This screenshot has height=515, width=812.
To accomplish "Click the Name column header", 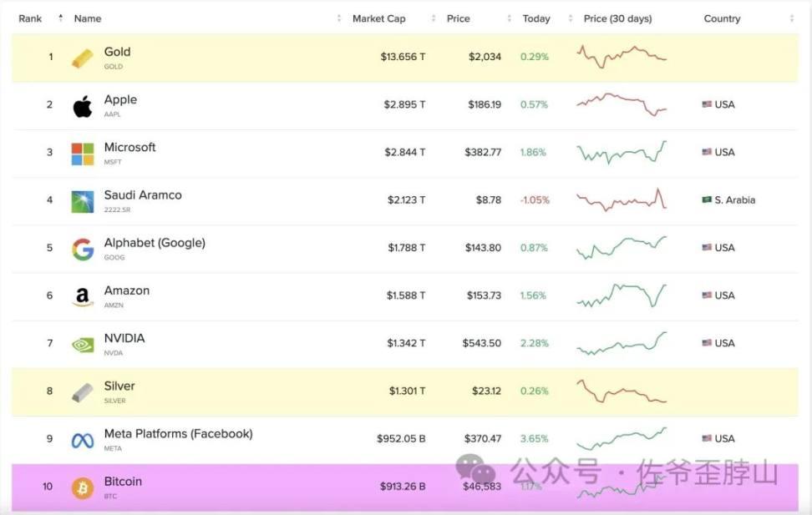I will pos(88,18).
